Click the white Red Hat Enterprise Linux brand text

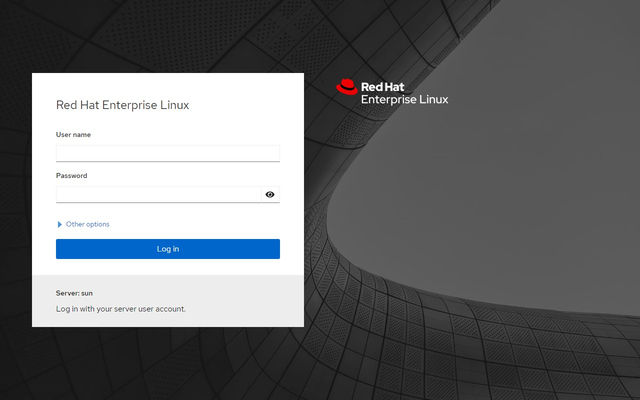pos(404,93)
